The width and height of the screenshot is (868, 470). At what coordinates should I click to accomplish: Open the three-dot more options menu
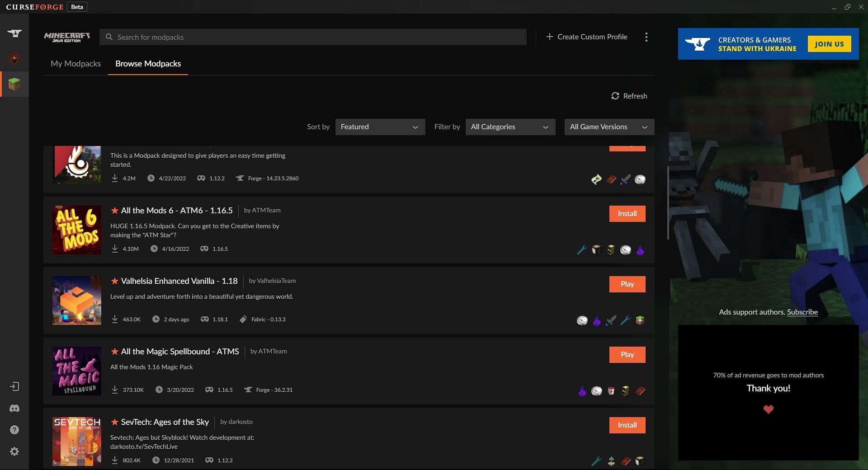pyautogui.click(x=646, y=37)
